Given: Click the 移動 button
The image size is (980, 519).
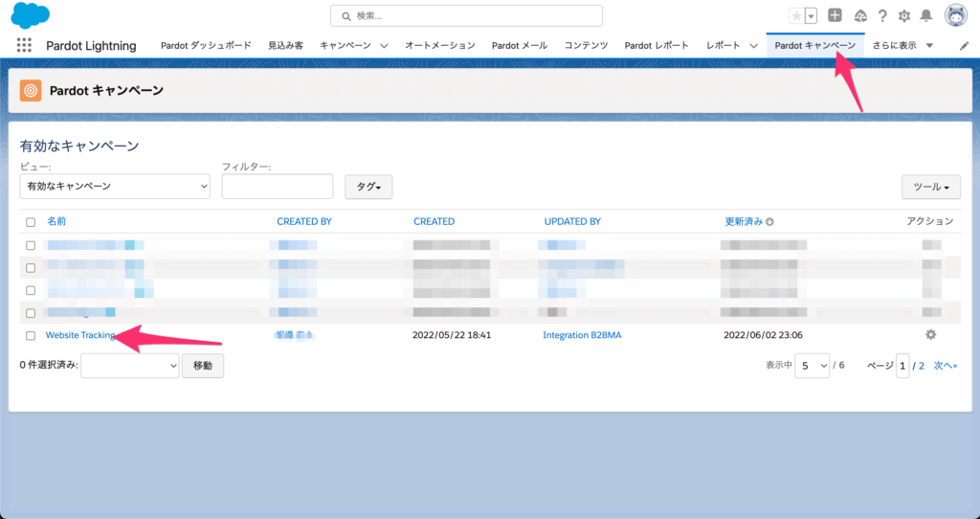Looking at the screenshot, I should pos(203,366).
